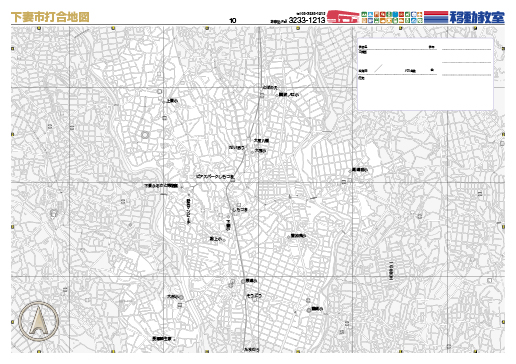Click the double-circle symbol in upper-left map
Image resolution: width=516 pixels, height=364 pixels.
[145, 135]
